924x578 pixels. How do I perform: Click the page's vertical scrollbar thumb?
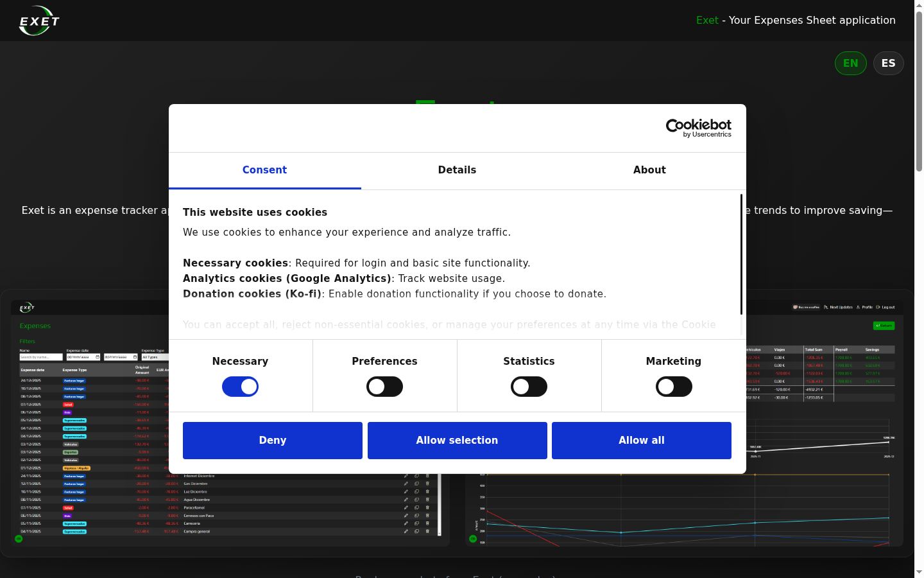(919, 90)
